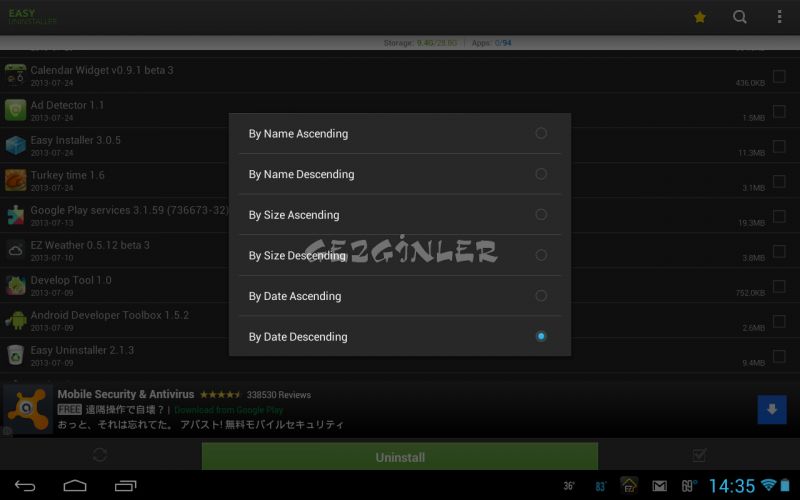Select By Name Ascending radio button
This screenshot has width=800, height=500.
click(x=541, y=133)
